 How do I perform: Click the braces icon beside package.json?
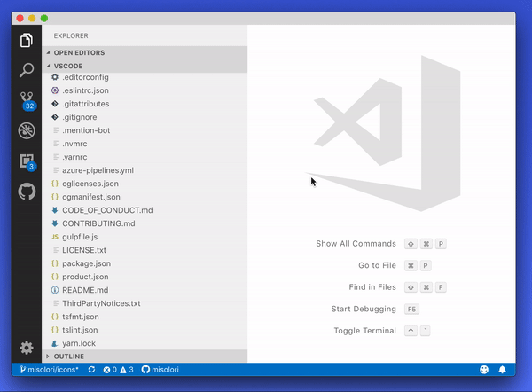55,263
